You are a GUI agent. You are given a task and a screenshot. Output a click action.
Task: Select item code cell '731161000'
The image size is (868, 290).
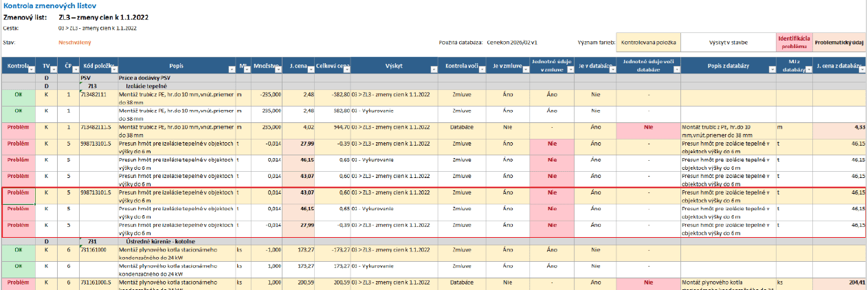point(99,253)
